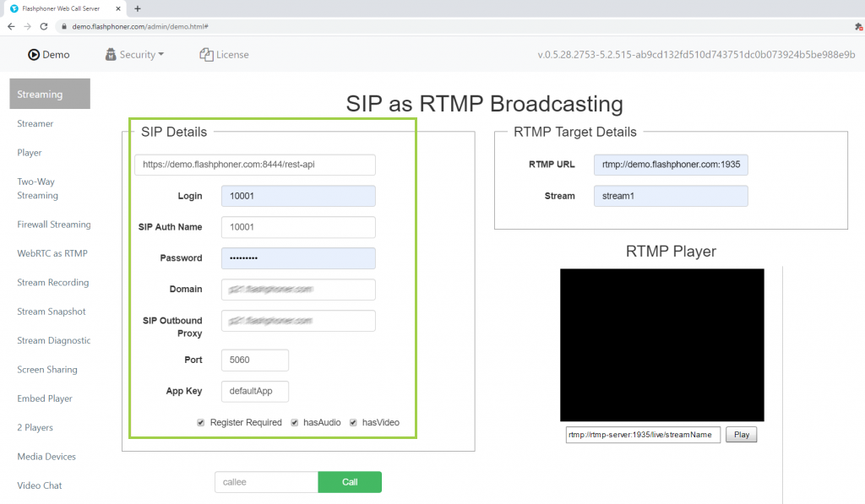
Task: Click the SIP as RTMP Broadcasting heading
Action: pos(484,104)
